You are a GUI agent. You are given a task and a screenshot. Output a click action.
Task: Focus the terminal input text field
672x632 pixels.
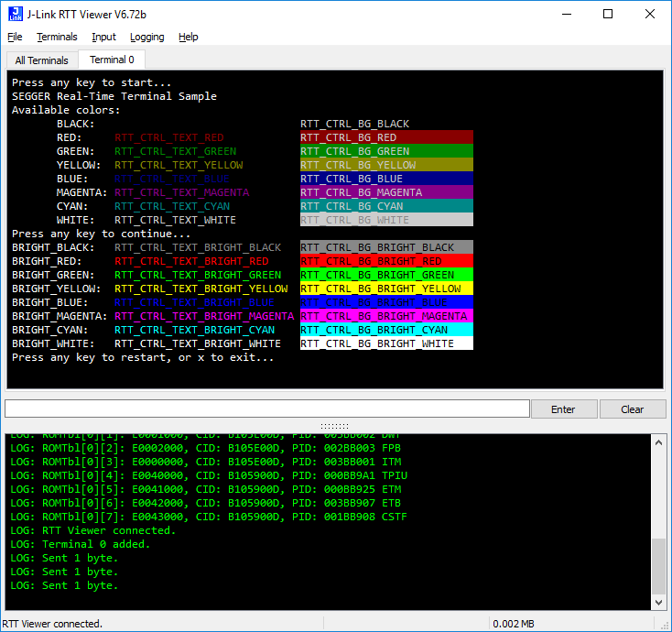pos(266,409)
